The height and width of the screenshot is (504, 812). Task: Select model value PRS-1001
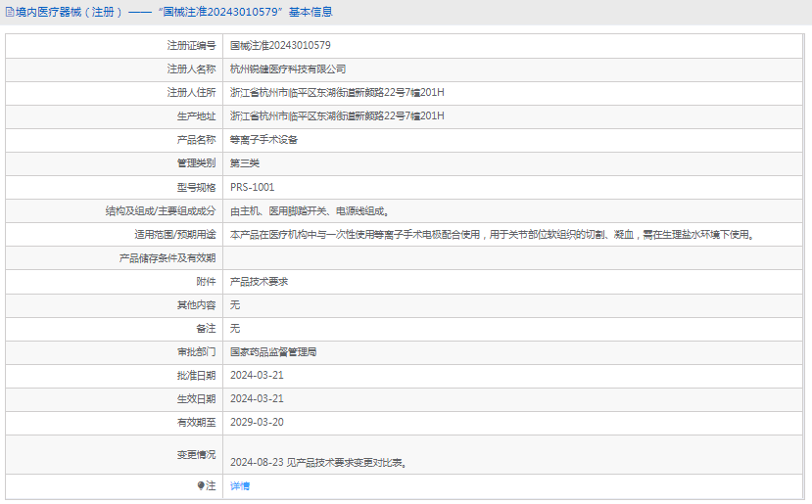pos(252,187)
